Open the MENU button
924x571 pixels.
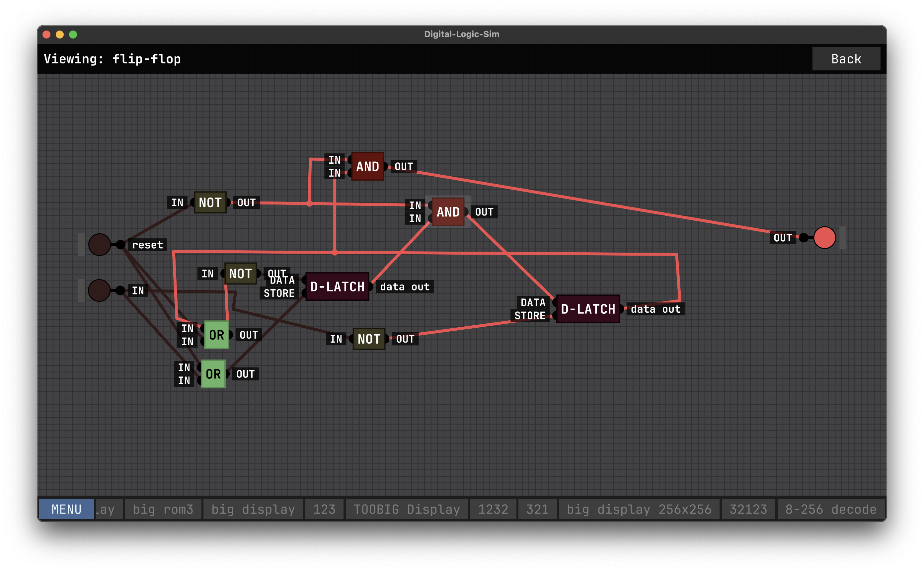point(66,509)
